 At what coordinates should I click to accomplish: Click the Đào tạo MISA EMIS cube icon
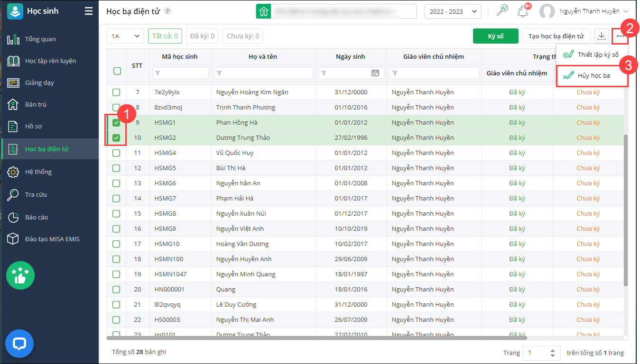click(13, 239)
